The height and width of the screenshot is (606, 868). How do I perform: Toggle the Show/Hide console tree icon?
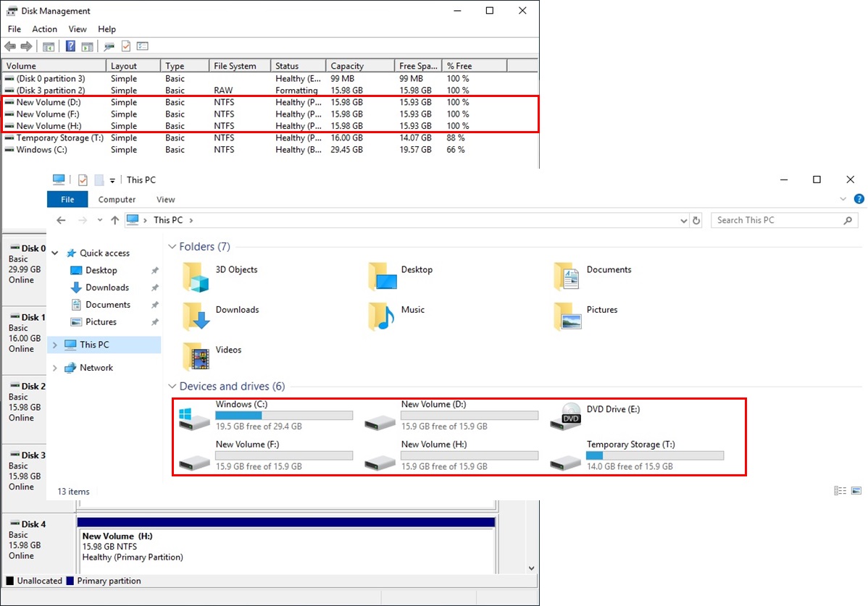[x=49, y=46]
